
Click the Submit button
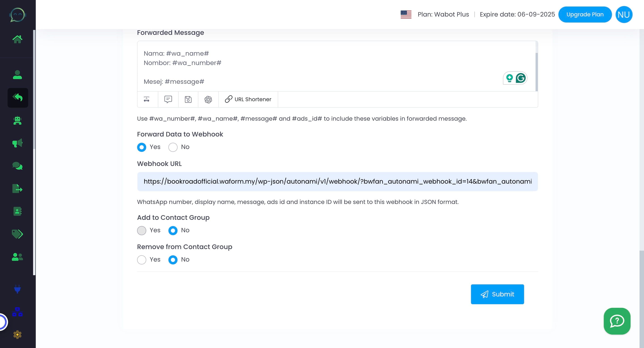coord(497,294)
